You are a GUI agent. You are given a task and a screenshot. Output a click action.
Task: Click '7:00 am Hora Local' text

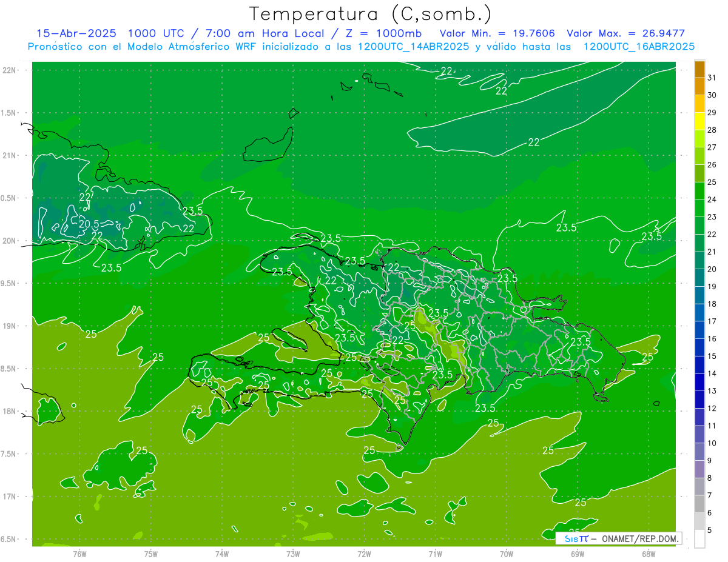coord(265,33)
